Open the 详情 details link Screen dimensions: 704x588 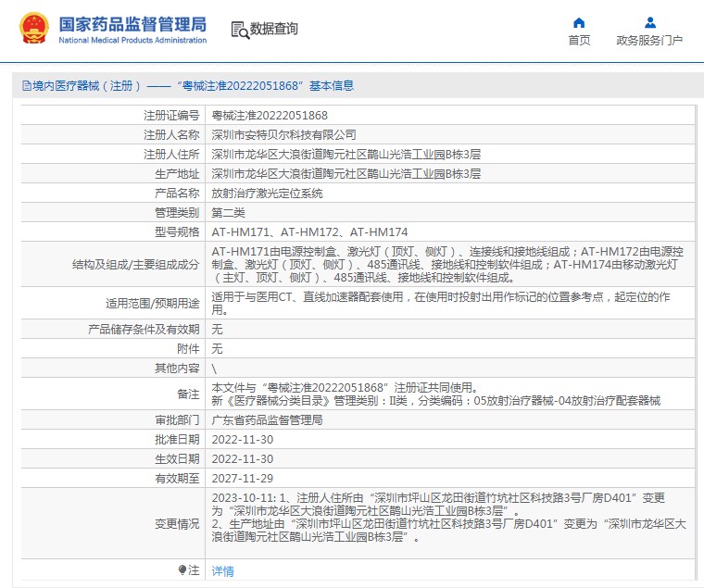222,571
